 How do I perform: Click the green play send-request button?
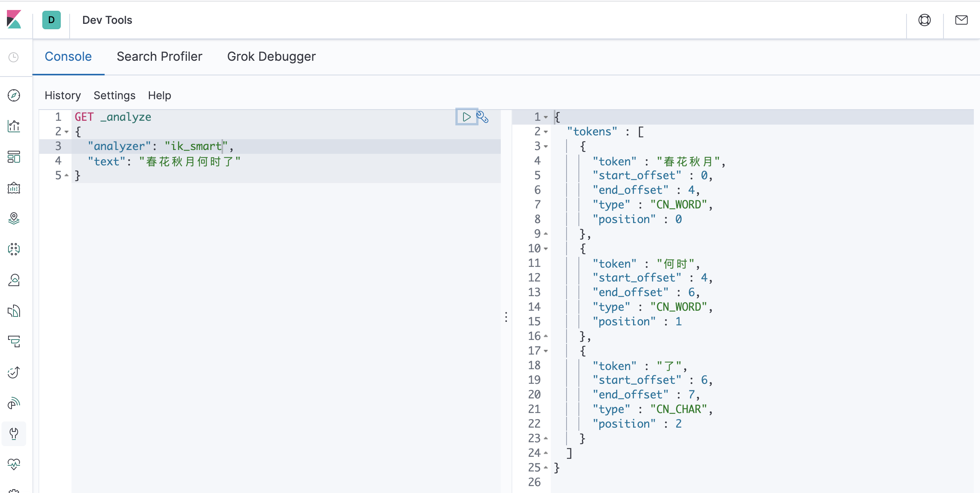pyautogui.click(x=466, y=117)
